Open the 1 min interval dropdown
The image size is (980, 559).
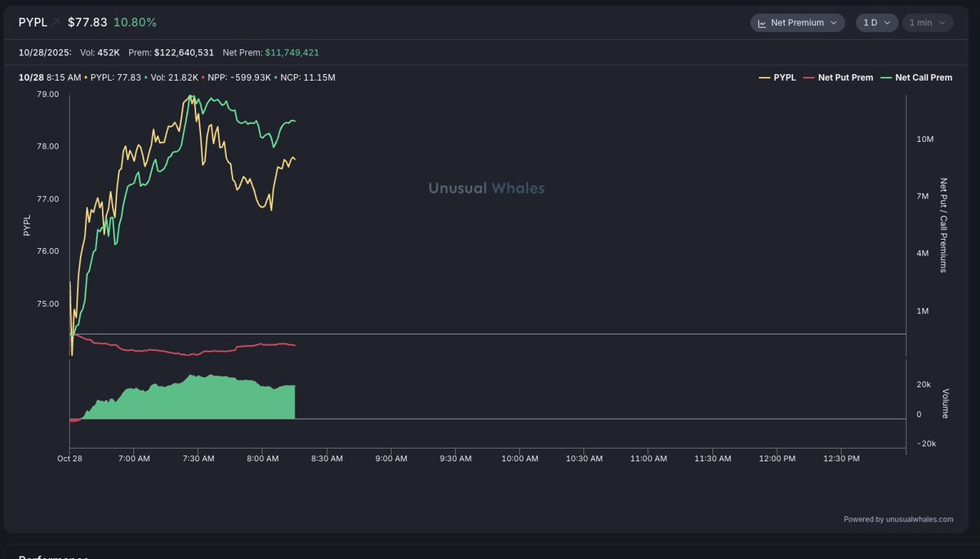click(928, 23)
